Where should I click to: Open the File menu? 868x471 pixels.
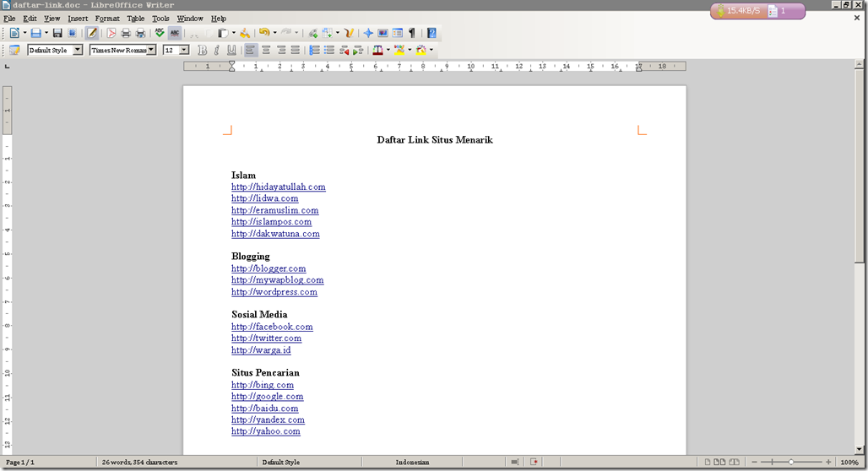[9, 19]
